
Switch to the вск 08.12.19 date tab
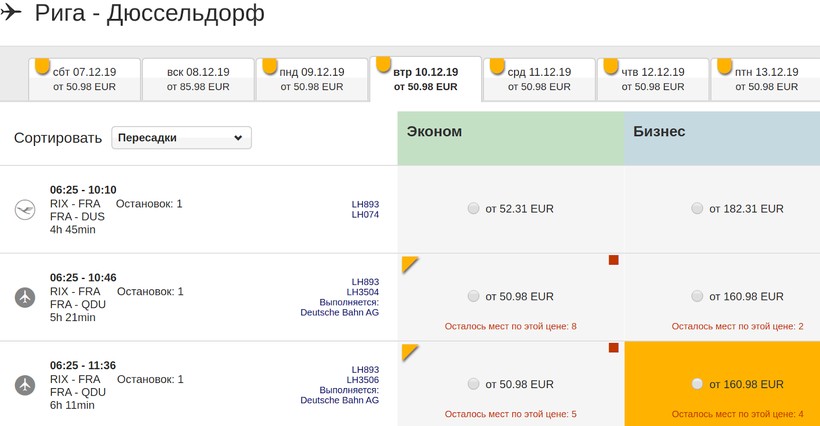tap(198, 79)
